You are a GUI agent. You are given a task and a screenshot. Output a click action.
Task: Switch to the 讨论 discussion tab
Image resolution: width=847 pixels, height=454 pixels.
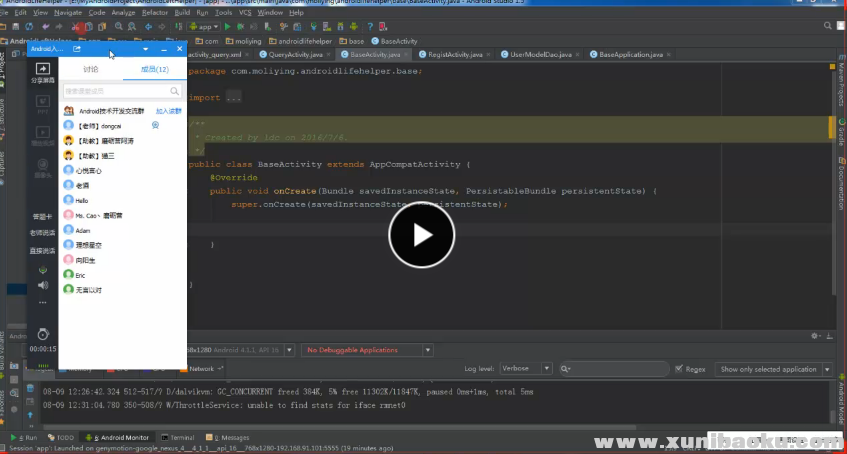click(x=91, y=69)
